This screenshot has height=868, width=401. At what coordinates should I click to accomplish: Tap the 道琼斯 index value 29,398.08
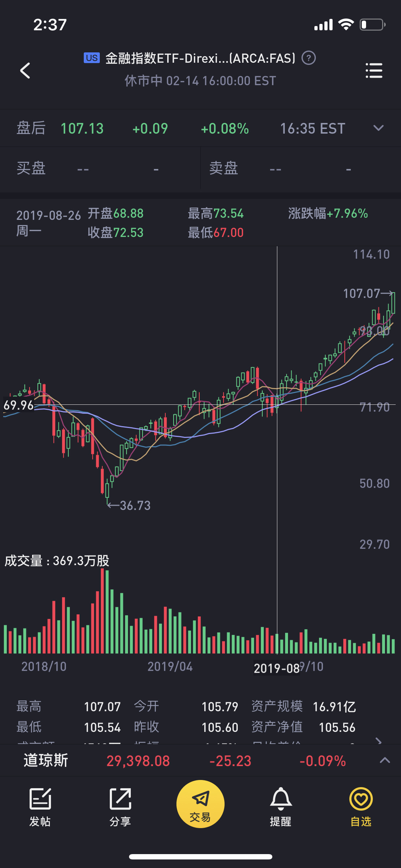(x=138, y=761)
